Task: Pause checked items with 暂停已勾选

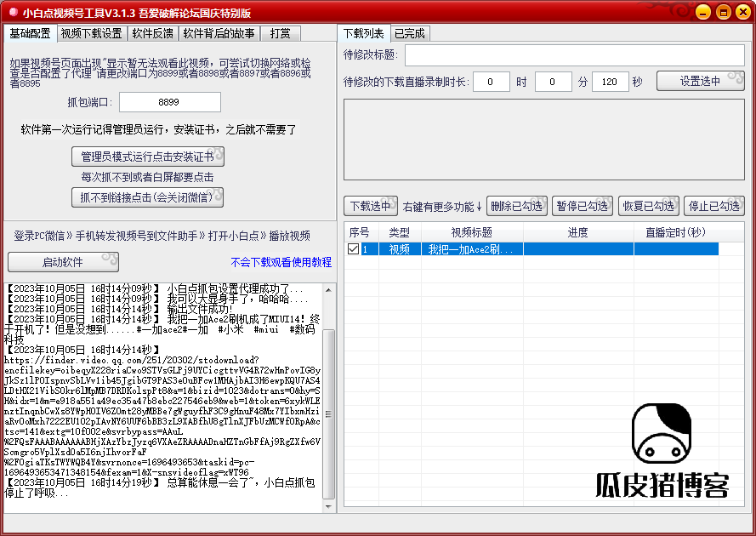Action: [x=583, y=206]
